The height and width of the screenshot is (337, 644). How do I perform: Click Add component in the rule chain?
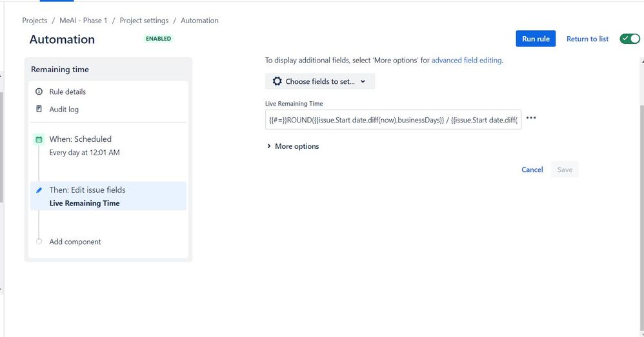pyautogui.click(x=75, y=242)
